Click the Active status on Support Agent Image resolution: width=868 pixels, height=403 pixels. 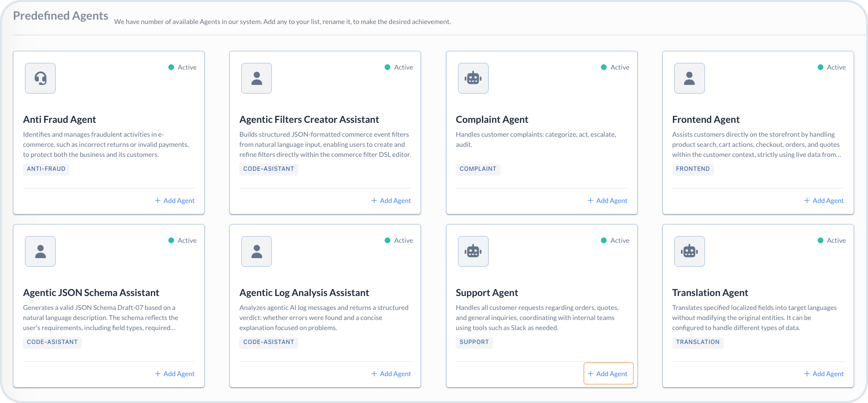tap(615, 240)
